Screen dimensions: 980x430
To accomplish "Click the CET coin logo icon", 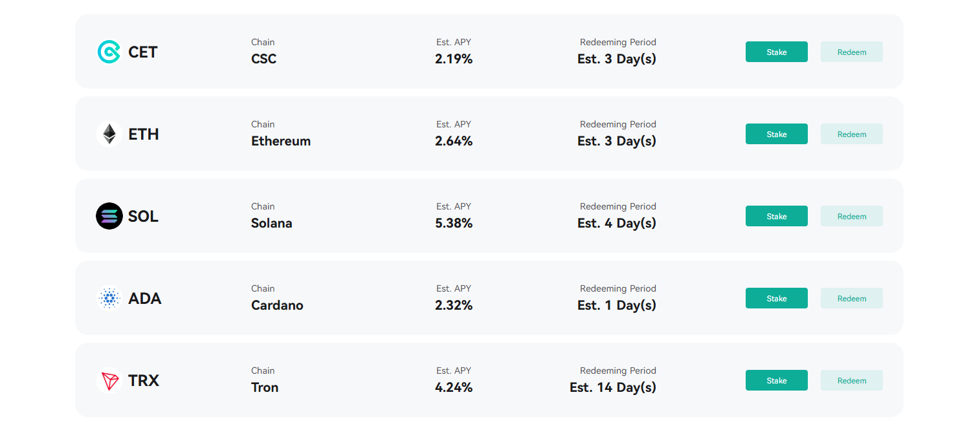I will tap(109, 52).
